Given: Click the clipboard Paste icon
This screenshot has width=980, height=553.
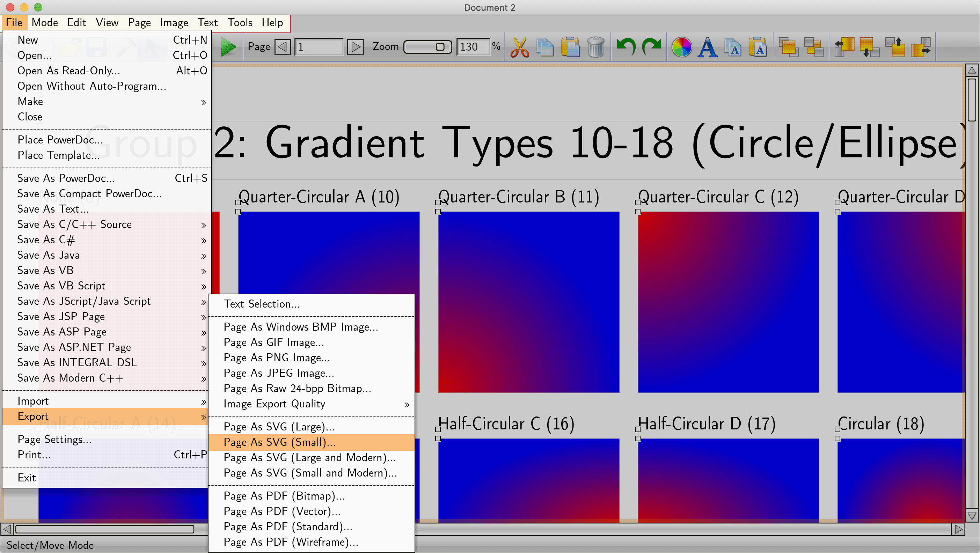Looking at the screenshot, I should pos(570,47).
